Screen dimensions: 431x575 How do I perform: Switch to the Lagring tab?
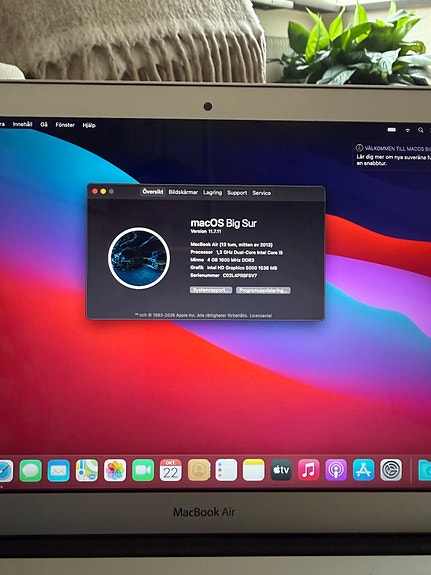click(x=212, y=193)
